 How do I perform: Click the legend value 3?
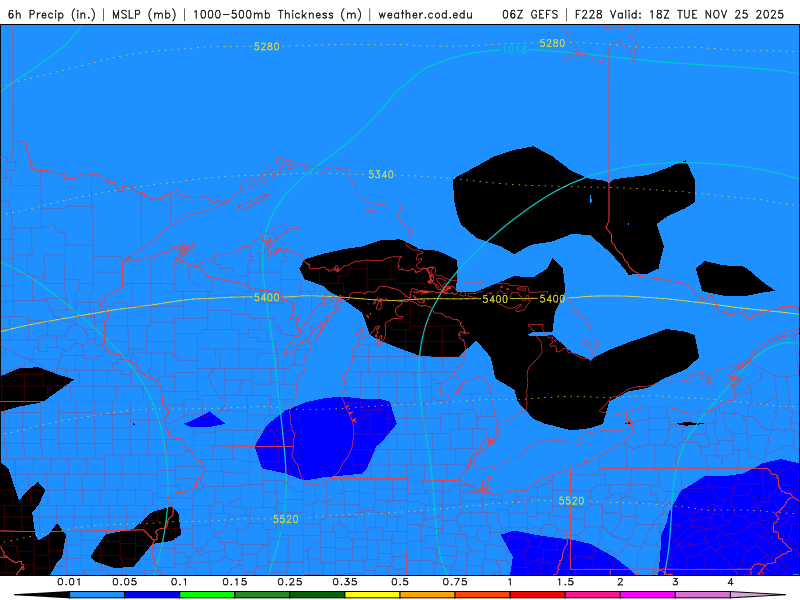pos(676,582)
